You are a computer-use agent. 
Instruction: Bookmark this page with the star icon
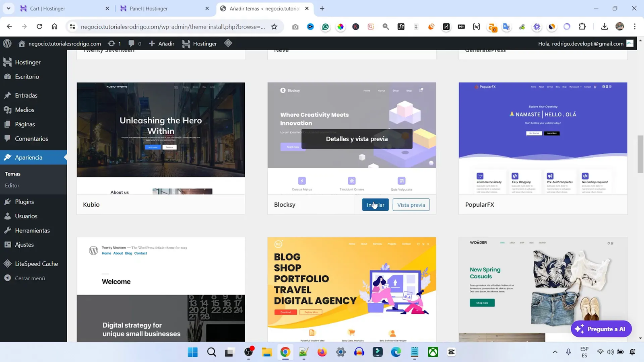pyautogui.click(x=274, y=27)
